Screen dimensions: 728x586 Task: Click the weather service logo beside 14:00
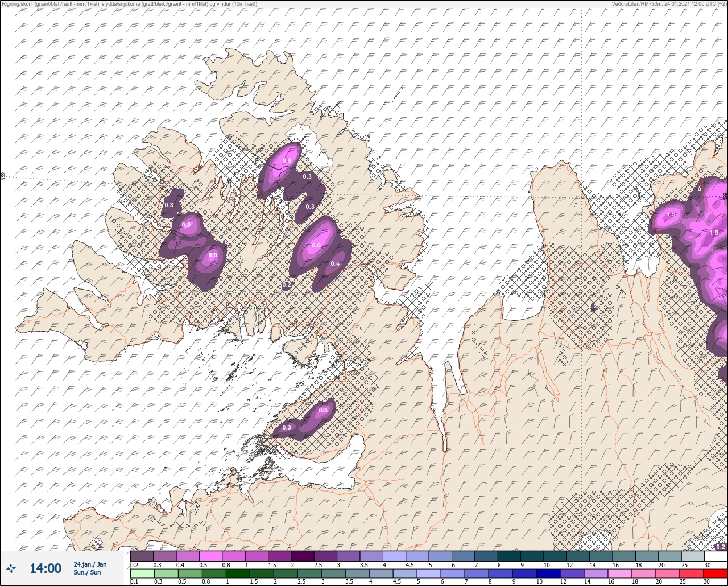(11, 568)
